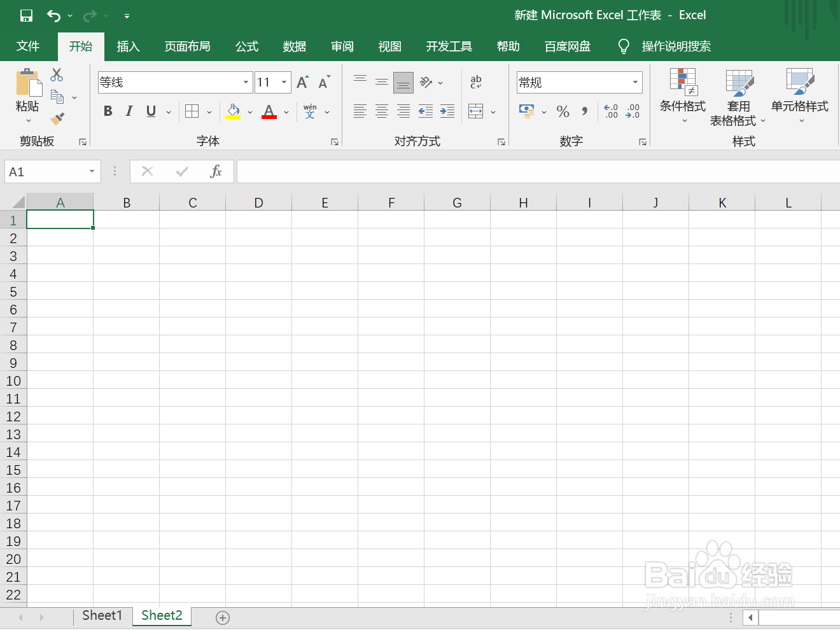
Task: Click the Insert Function fx icon
Action: pos(216,171)
